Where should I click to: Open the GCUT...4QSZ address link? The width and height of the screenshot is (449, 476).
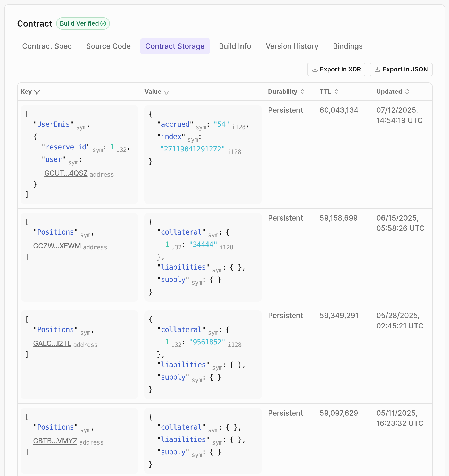[x=66, y=173]
